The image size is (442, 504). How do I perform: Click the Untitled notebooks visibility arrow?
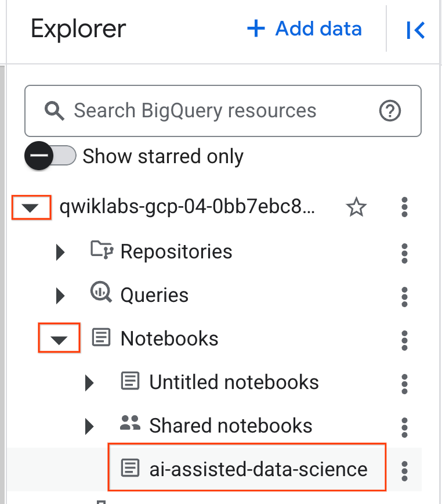(x=89, y=382)
